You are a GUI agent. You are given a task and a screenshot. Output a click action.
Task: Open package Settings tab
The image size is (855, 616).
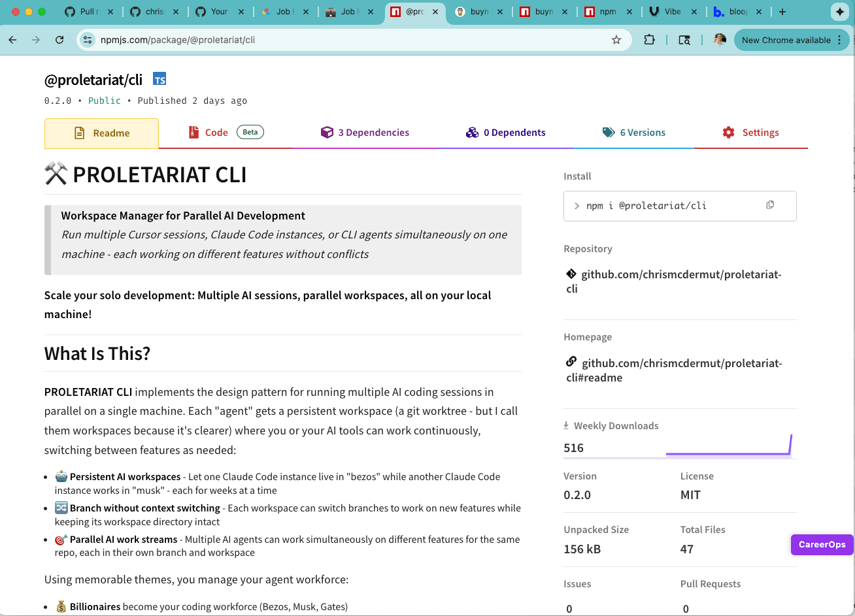750,133
